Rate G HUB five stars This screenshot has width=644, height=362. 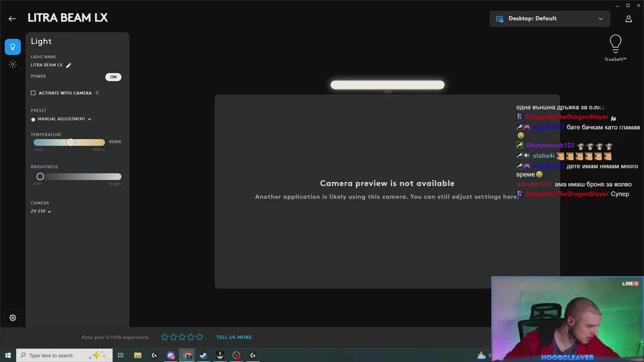(200, 337)
